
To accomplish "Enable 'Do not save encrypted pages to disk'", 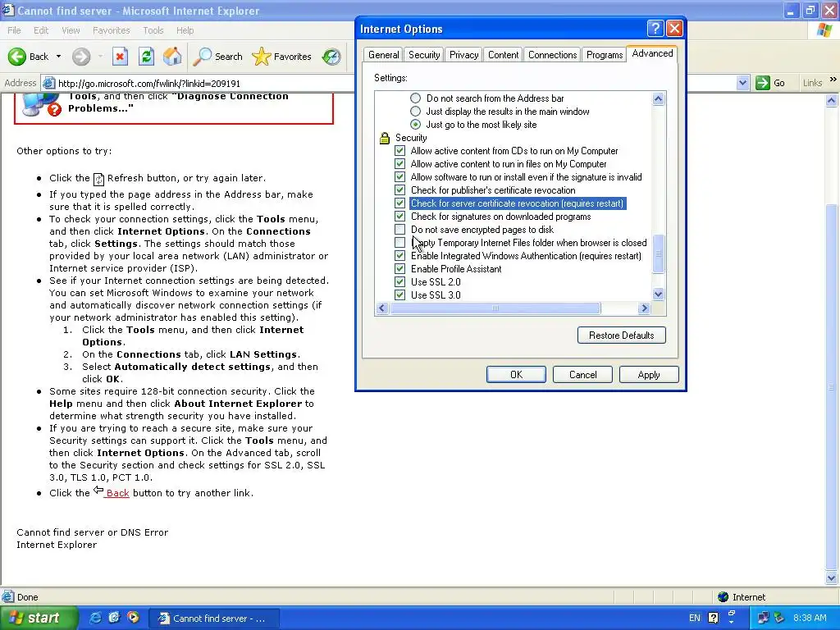I will coord(399,230).
